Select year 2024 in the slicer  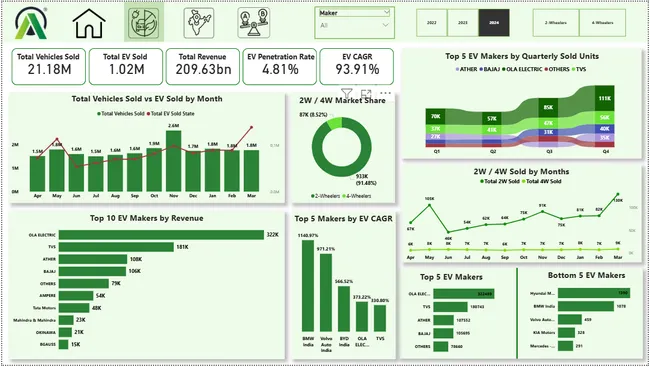point(494,23)
